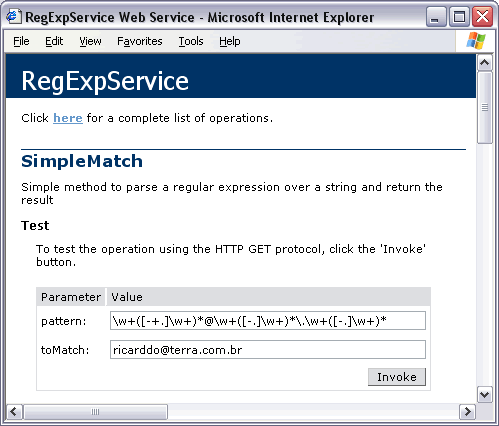Maximize the Internet Explorer window

coord(459,17)
